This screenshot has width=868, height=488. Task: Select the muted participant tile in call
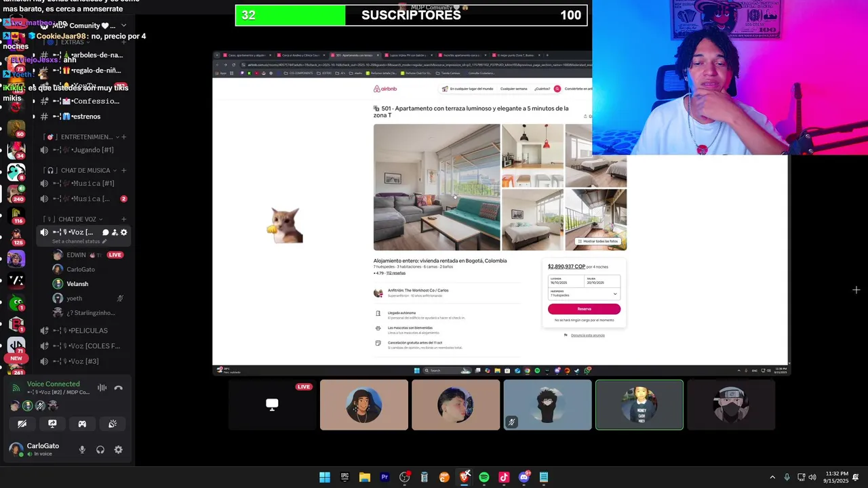click(547, 405)
